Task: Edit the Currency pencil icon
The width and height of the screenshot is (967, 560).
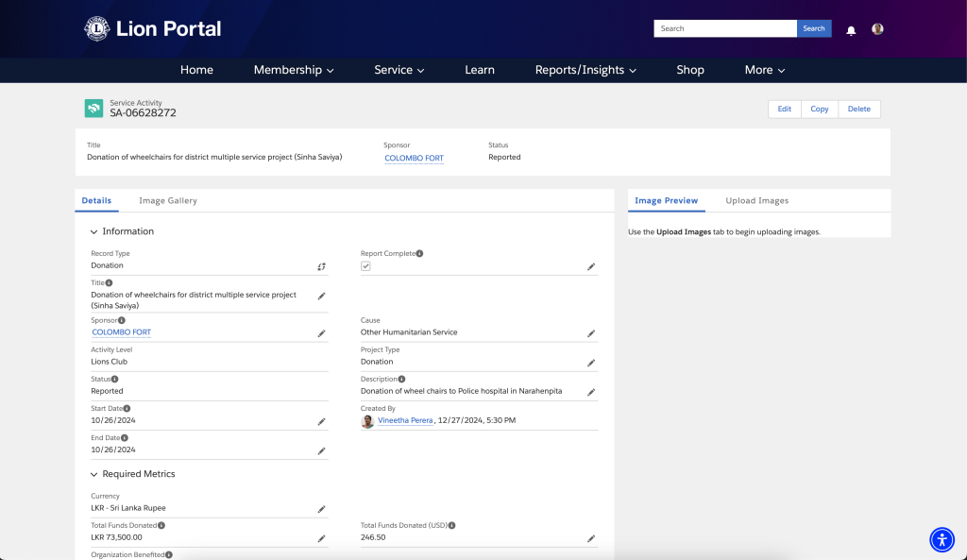Action: tap(321, 509)
